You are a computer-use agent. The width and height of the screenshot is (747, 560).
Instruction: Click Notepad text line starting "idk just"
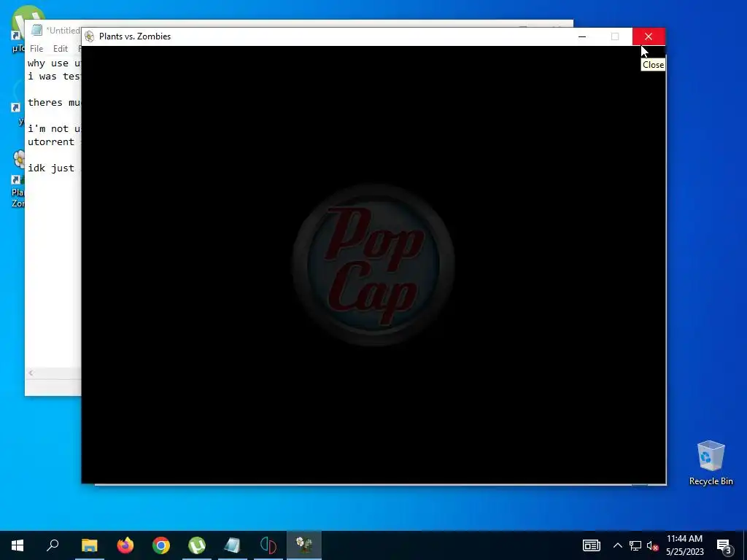point(53,168)
